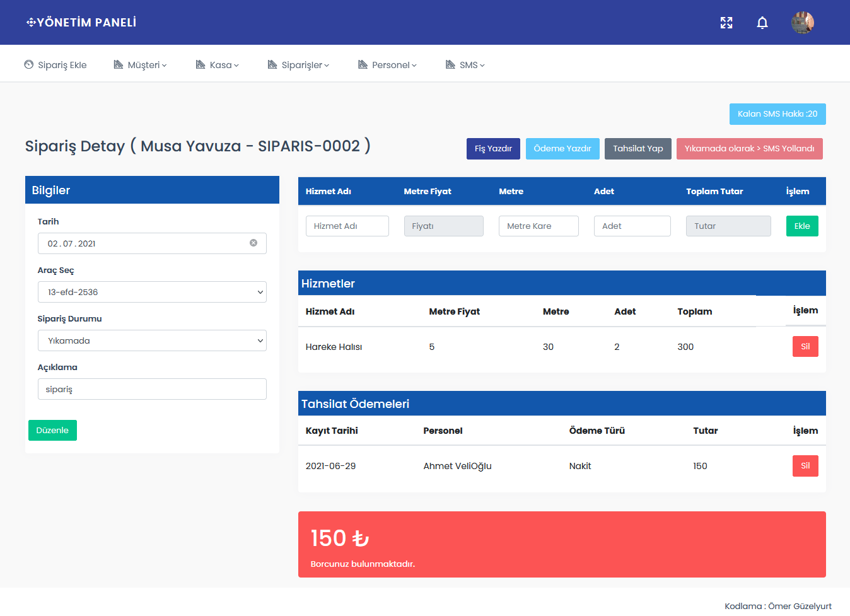Click the Hizmet Adı input field
850x616 pixels.
347,226
